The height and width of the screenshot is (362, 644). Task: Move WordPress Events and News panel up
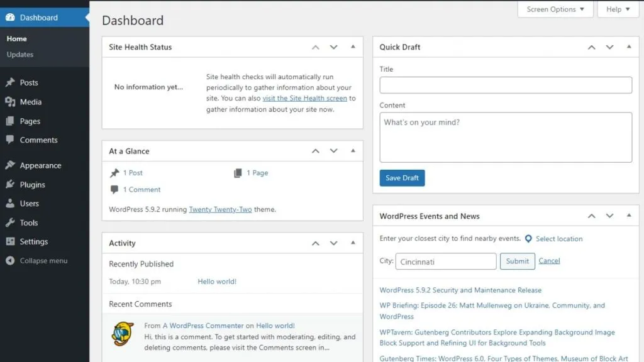coord(591,216)
